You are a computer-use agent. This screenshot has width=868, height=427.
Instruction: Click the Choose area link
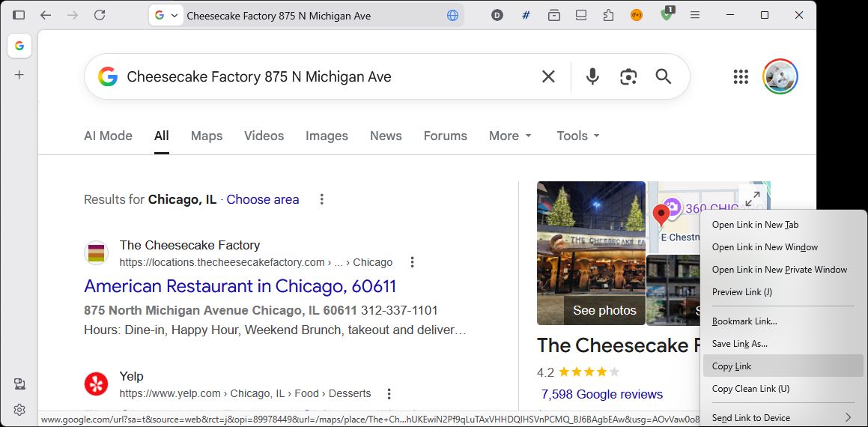tap(263, 199)
